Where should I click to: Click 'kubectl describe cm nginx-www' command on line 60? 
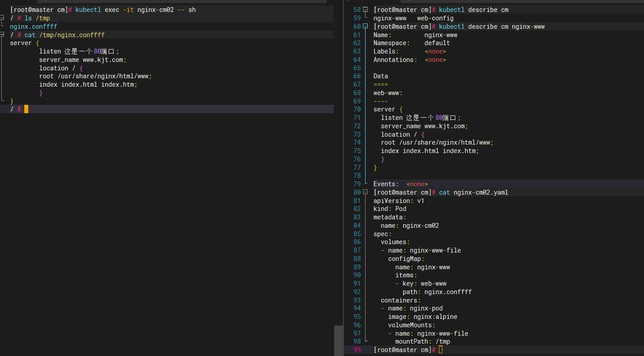tap(492, 27)
